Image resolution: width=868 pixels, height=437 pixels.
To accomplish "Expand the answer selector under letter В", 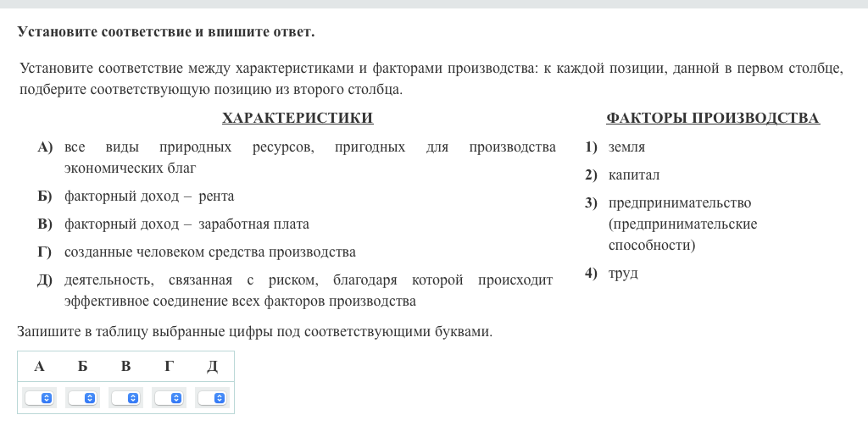I will [x=125, y=397].
